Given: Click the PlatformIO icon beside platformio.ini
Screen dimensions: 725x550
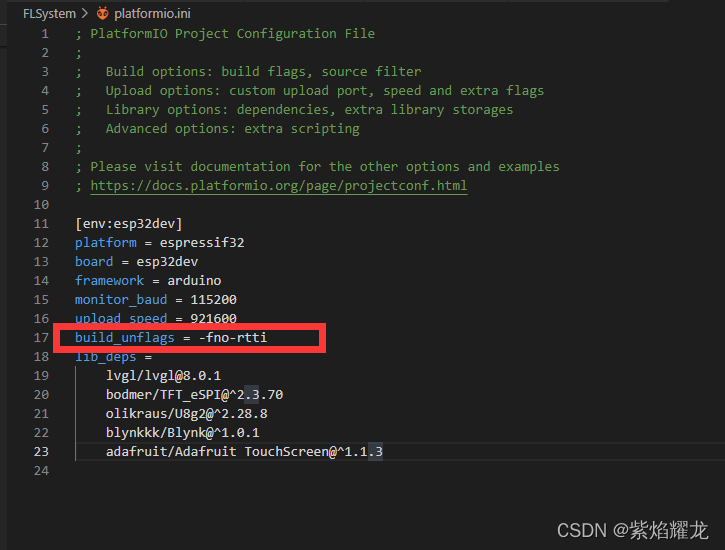Looking at the screenshot, I should 103,13.
